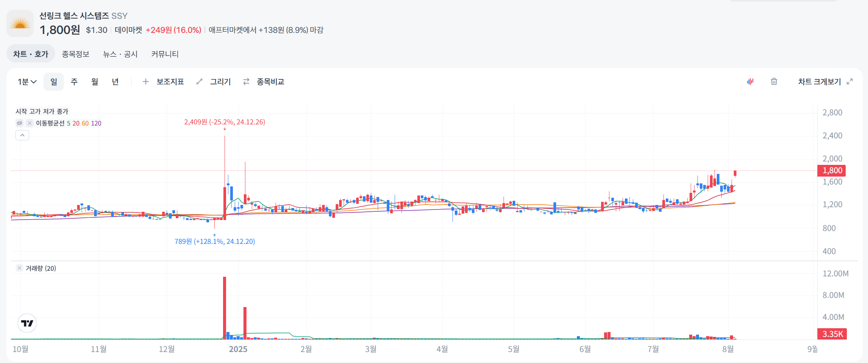Click the 데이마켓 +249원 (16.0%) change
The image size is (868, 363).
(158, 30)
